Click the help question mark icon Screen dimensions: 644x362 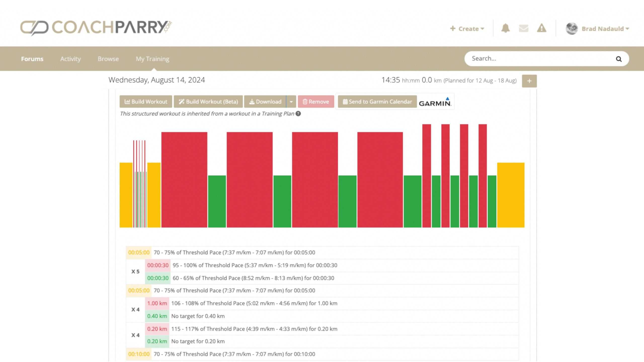(x=298, y=114)
